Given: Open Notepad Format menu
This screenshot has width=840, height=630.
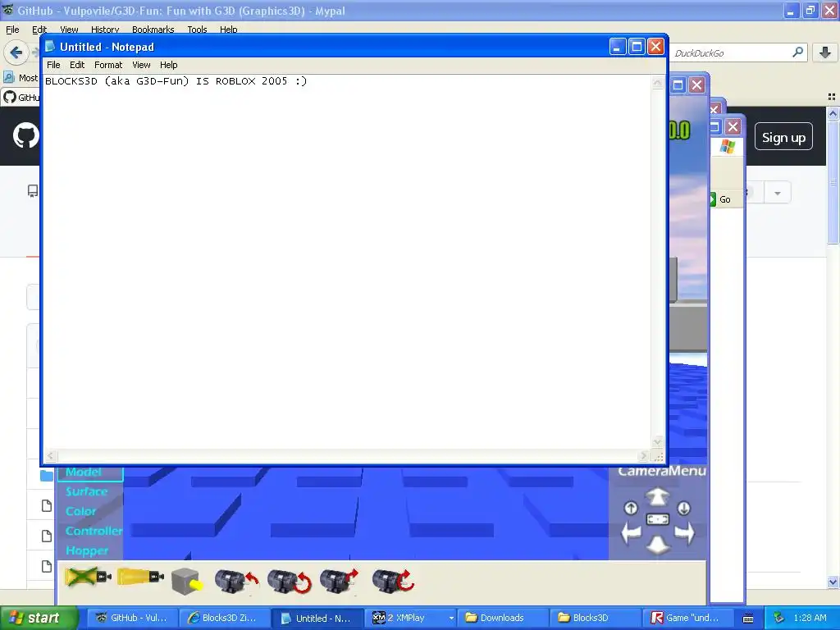Looking at the screenshot, I should [x=108, y=65].
